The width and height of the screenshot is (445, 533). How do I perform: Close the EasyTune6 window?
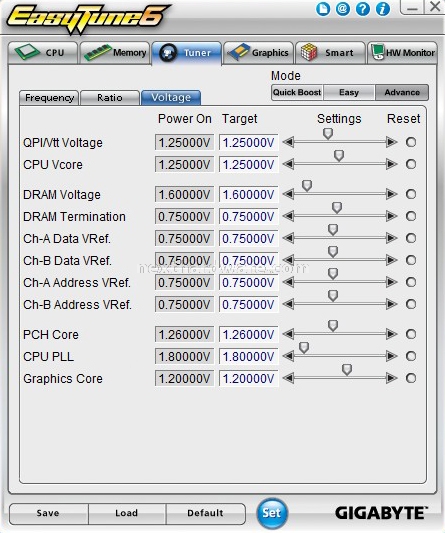pos(435,6)
